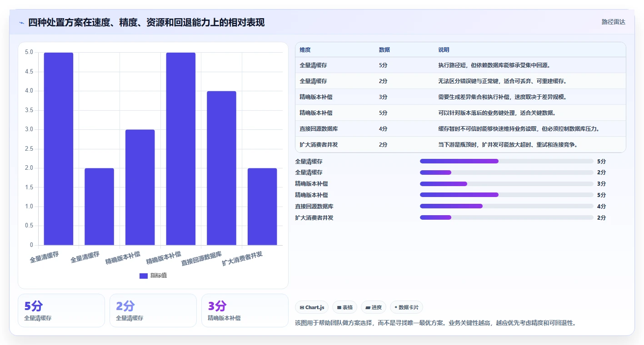Click the 说明 column header
Viewport: 644px width, 345px height.
click(444, 50)
